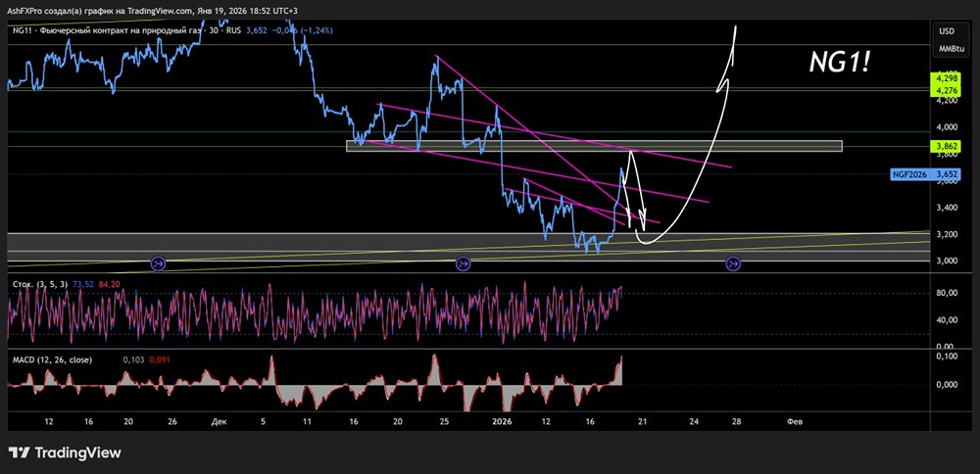
Task: Click the 25 date on time axis
Action: tap(443, 421)
